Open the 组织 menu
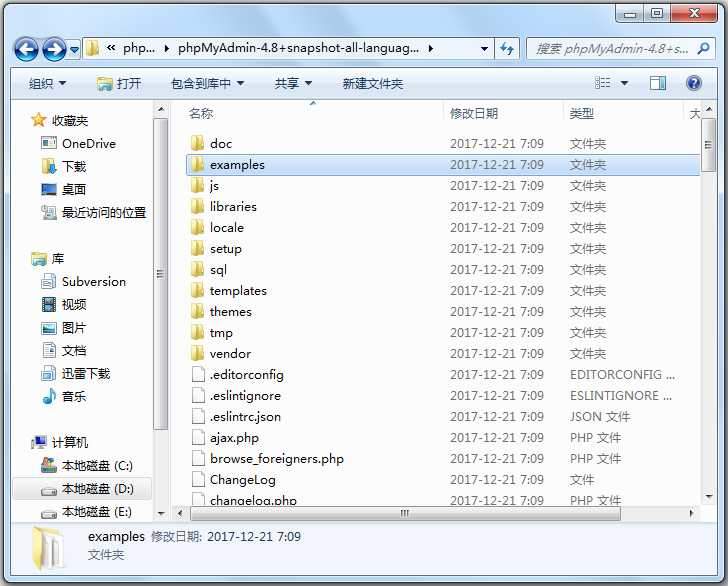This screenshot has height=586, width=728. (x=47, y=84)
